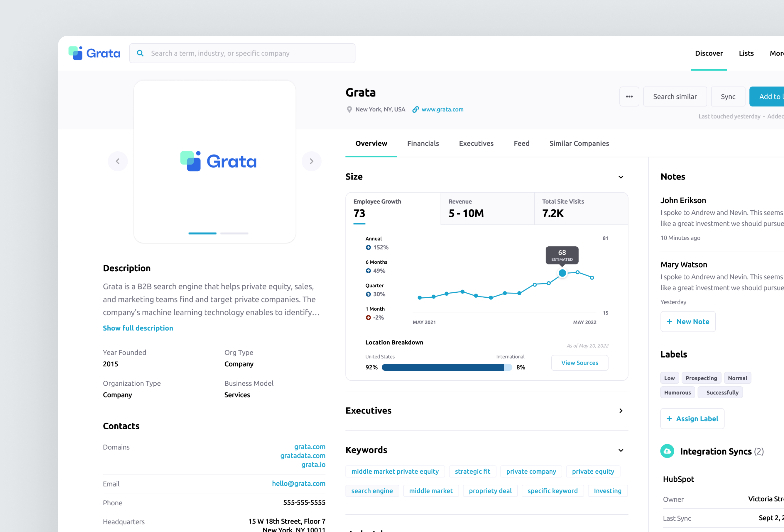Open the gratadata.com domain link
This screenshot has width=784, height=532.
coord(303,456)
